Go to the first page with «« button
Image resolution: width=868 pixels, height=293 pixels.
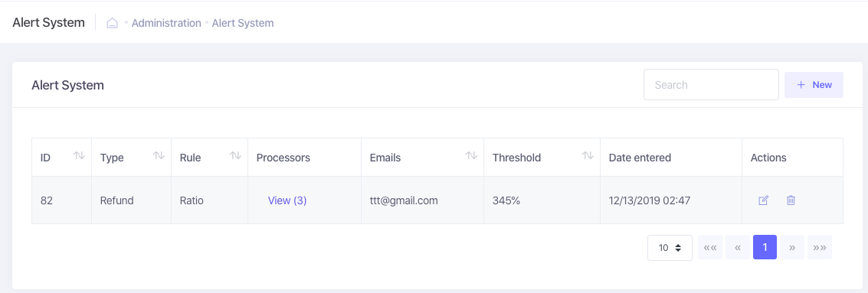(710, 248)
